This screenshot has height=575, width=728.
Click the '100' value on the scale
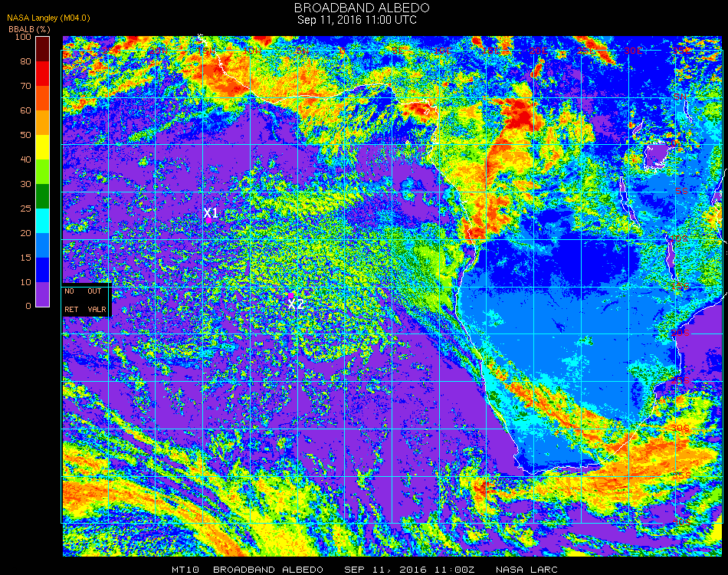coord(23,37)
